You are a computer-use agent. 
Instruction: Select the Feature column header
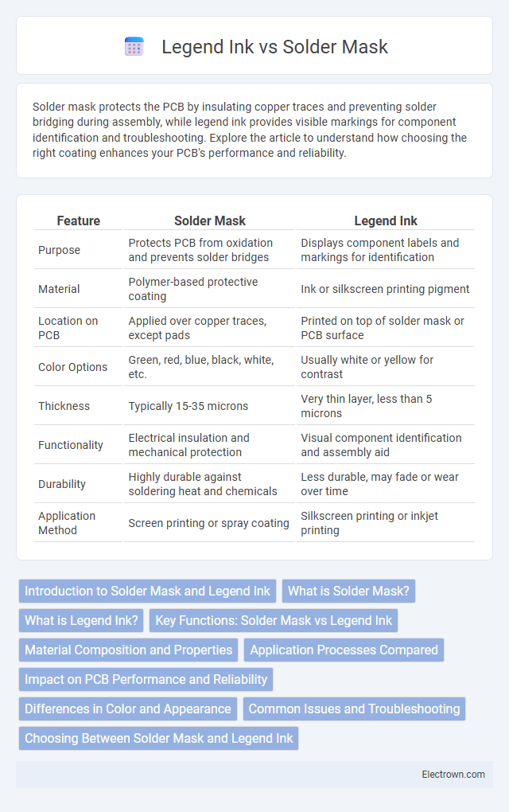[x=79, y=221]
